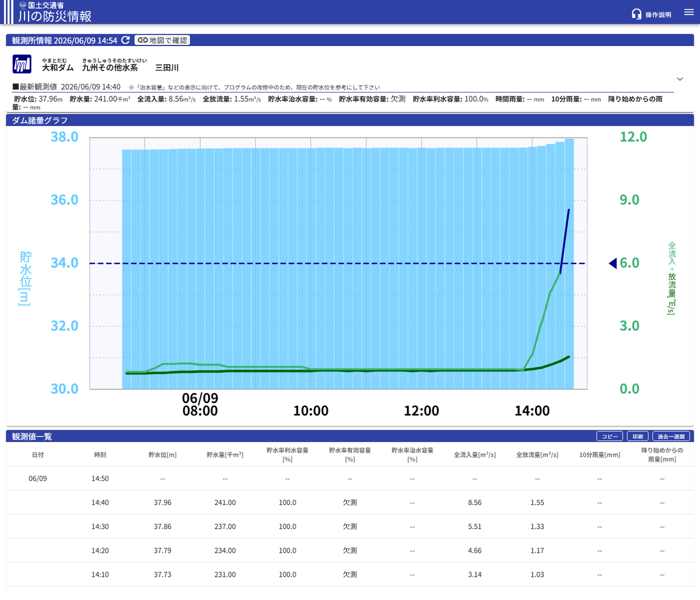Click the 貯水量[千m³] column header
This screenshot has height=600, width=700.
tap(225, 455)
